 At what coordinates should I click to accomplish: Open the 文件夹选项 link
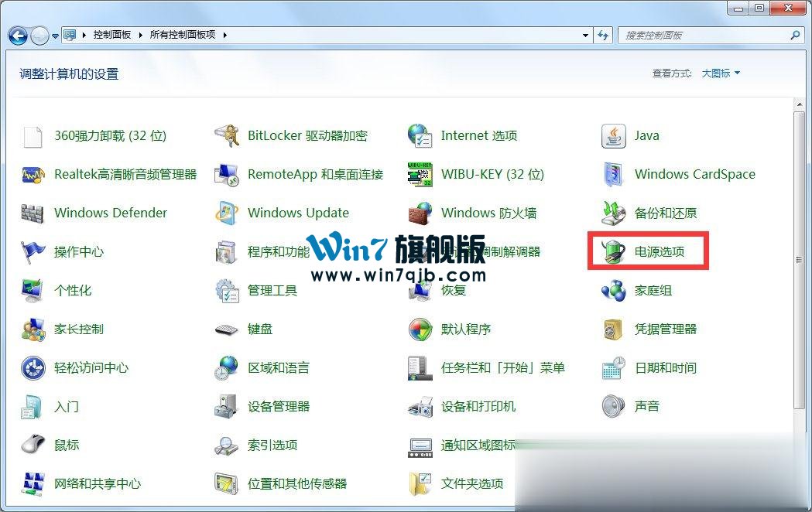coord(471,484)
